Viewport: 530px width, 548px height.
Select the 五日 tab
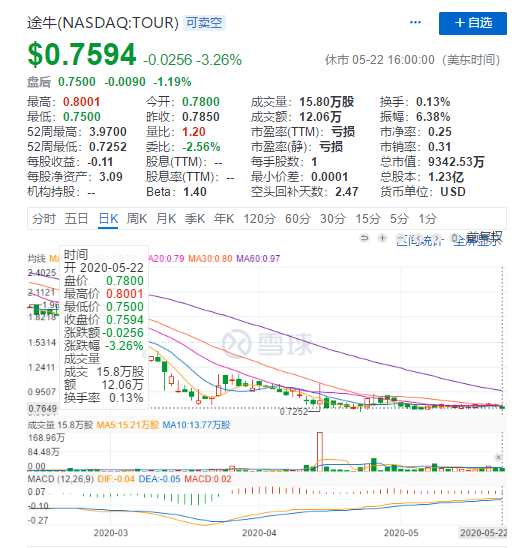pyautogui.click(x=76, y=219)
